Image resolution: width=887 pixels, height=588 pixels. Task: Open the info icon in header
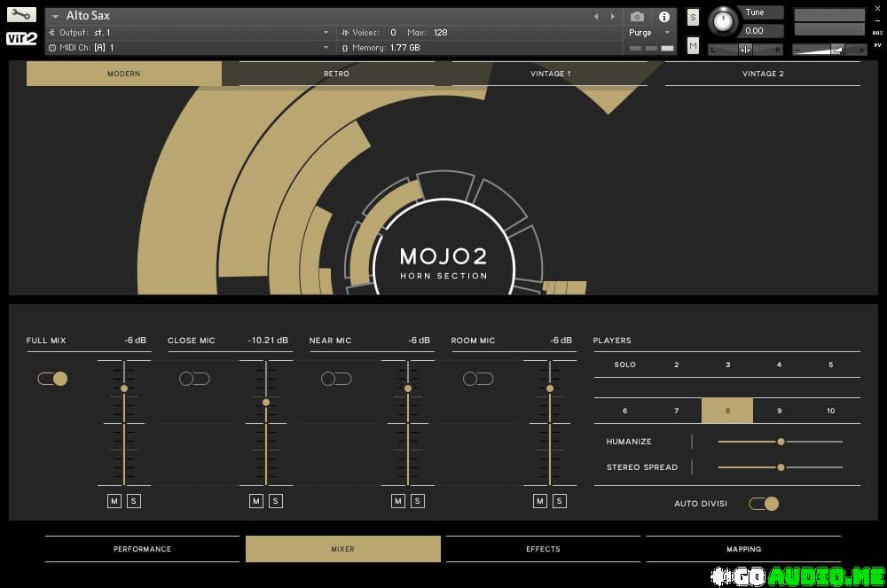click(664, 17)
